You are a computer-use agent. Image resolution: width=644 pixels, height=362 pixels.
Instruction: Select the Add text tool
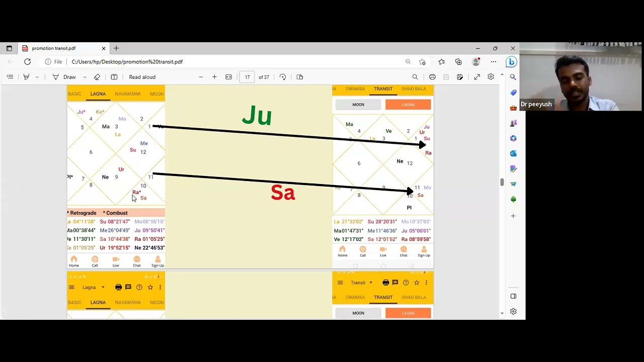click(x=114, y=77)
